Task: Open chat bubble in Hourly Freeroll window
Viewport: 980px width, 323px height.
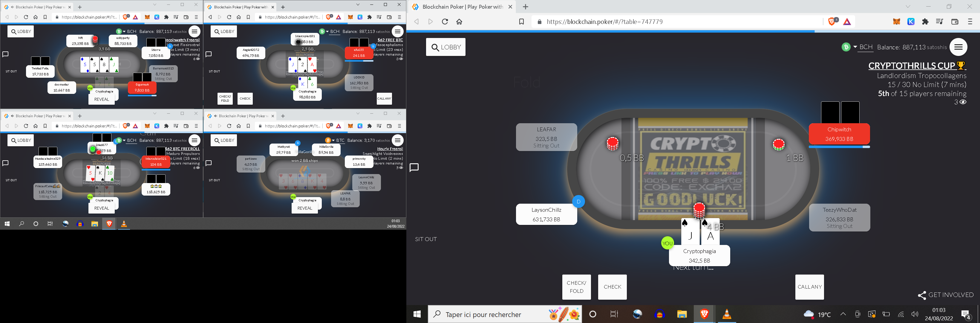Action: pyautogui.click(x=209, y=163)
